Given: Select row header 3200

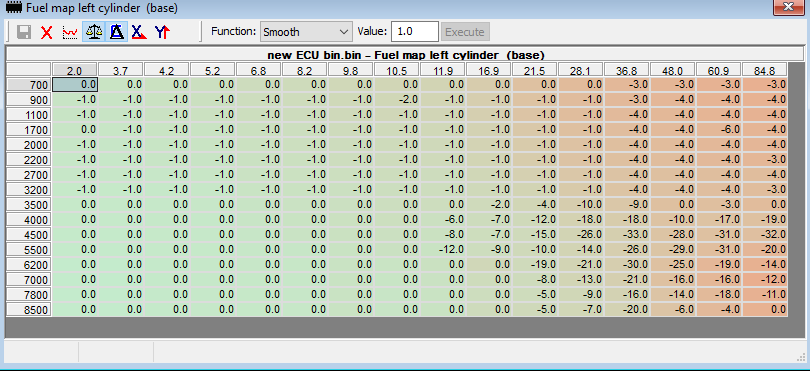Looking at the screenshot, I should point(29,190).
